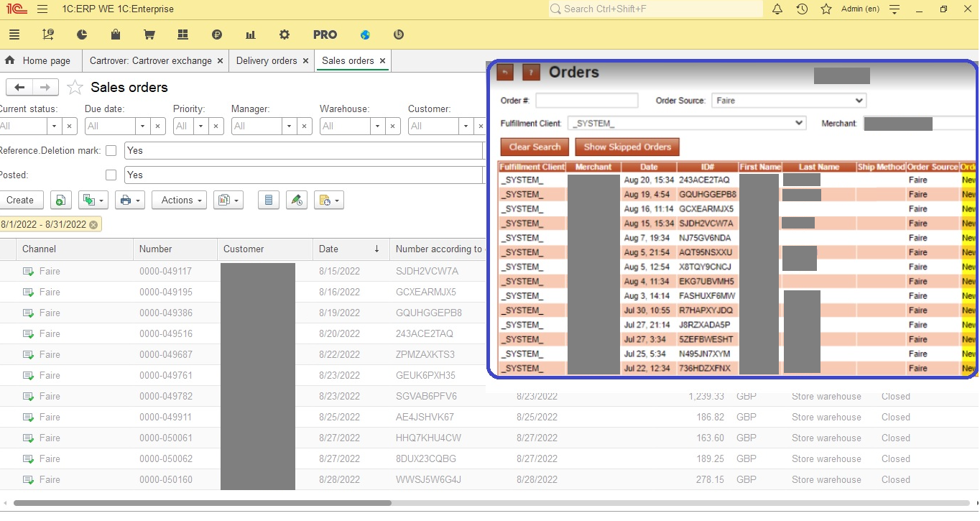980x521 pixels.
Task: Click the 1C logo icon
Action: coord(17,9)
